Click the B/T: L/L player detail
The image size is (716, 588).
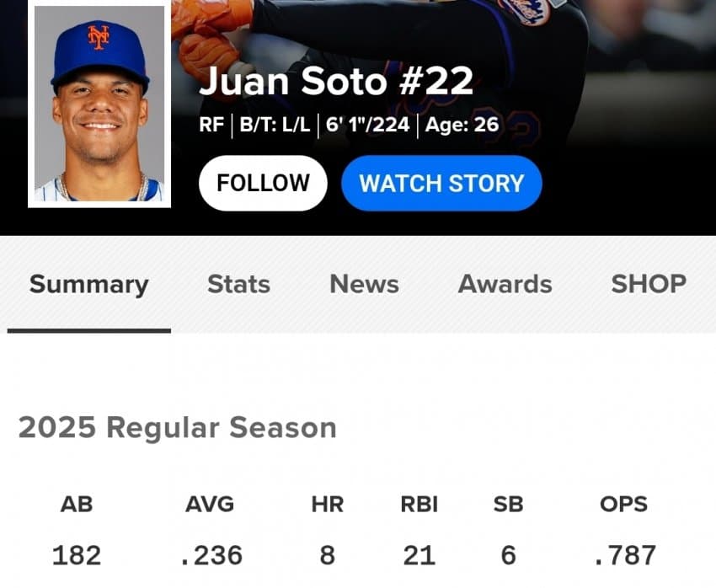[275, 125]
